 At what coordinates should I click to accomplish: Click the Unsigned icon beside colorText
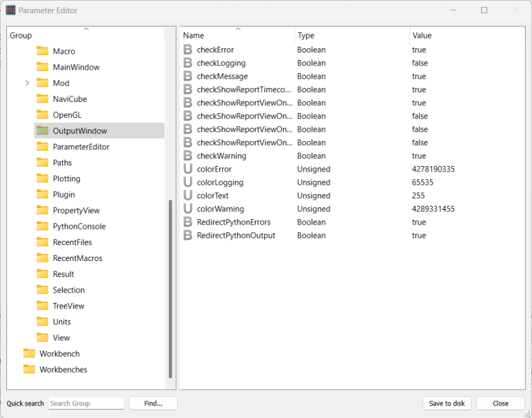pos(187,195)
